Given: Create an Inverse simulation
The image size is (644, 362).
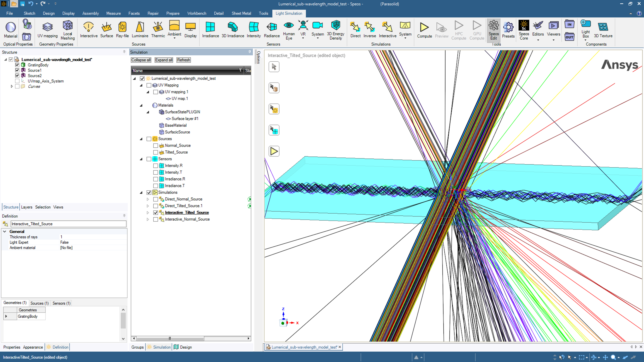Looking at the screenshot, I should pyautogui.click(x=370, y=30).
